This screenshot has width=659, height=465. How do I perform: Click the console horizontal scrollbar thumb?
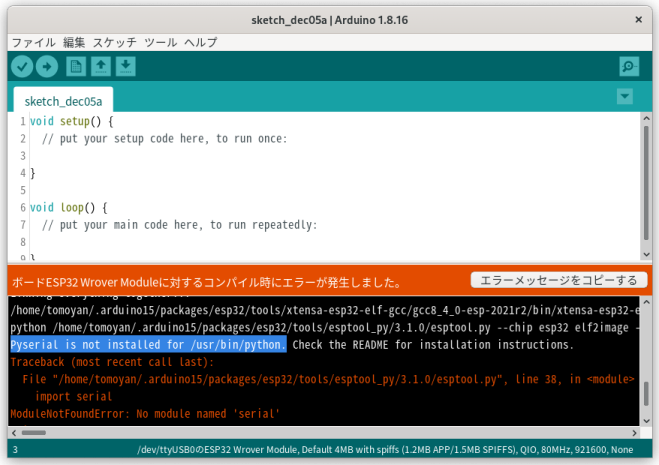point(34,433)
